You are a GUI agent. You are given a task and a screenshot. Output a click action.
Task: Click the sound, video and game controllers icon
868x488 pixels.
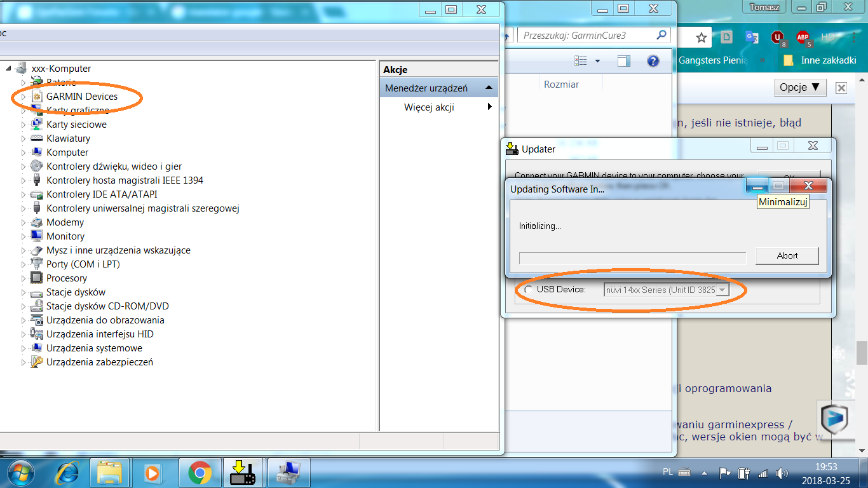coord(37,166)
